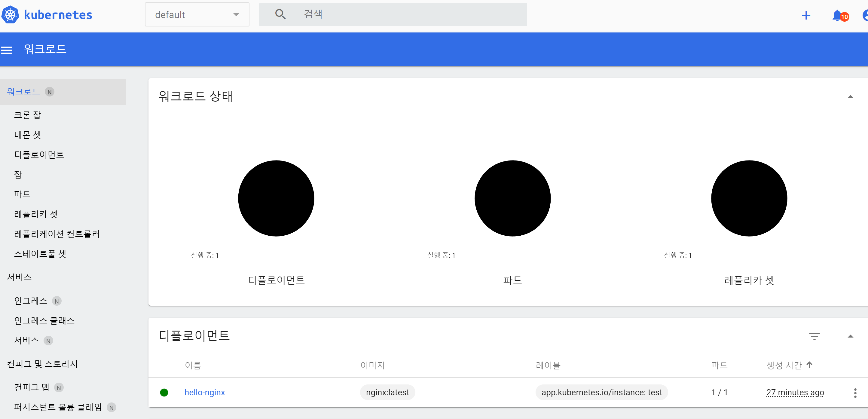Go to 컨피그 맵 in the sidebar
This screenshot has width=868, height=419.
click(32, 387)
